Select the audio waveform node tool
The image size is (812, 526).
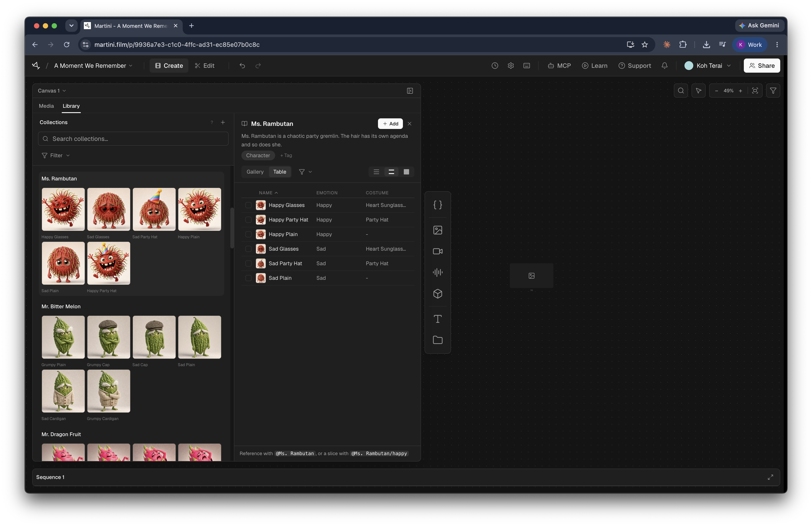[437, 272]
